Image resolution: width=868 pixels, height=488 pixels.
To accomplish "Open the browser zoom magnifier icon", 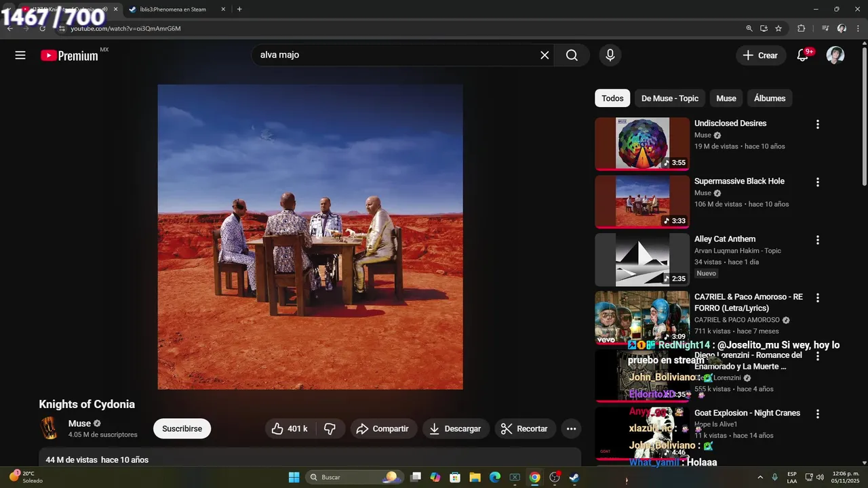I will (749, 28).
